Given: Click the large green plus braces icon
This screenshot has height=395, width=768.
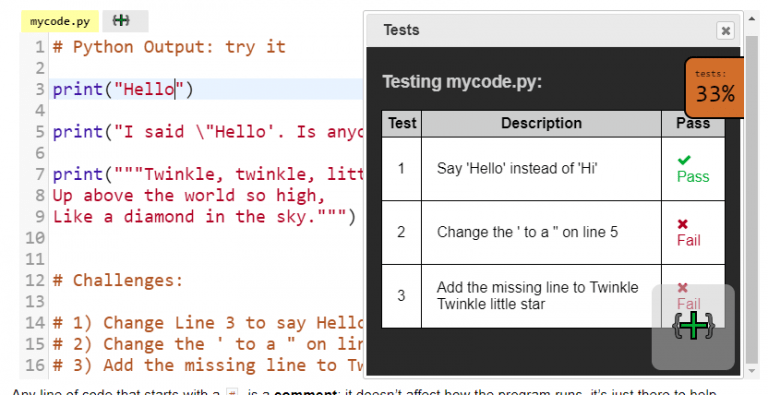Looking at the screenshot, I should pos(694,325).
